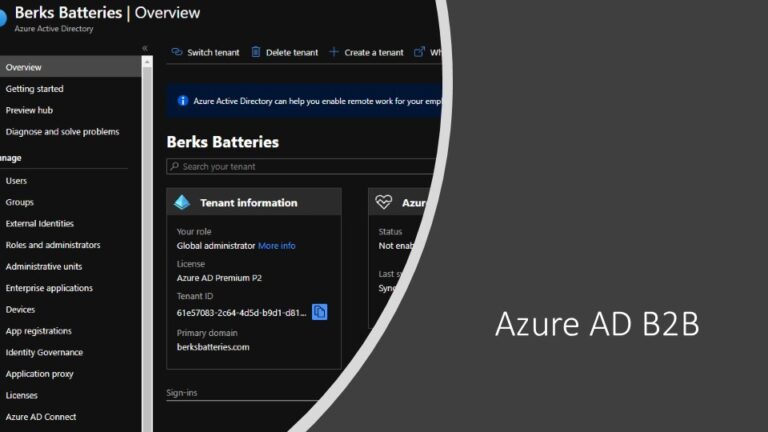Select Users in the Manage section
The image size is (768, 432).
(16, 181)
